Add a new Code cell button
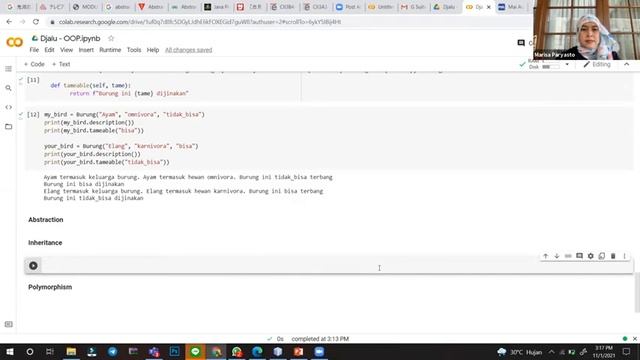640x360 pixels. (34, 64)
